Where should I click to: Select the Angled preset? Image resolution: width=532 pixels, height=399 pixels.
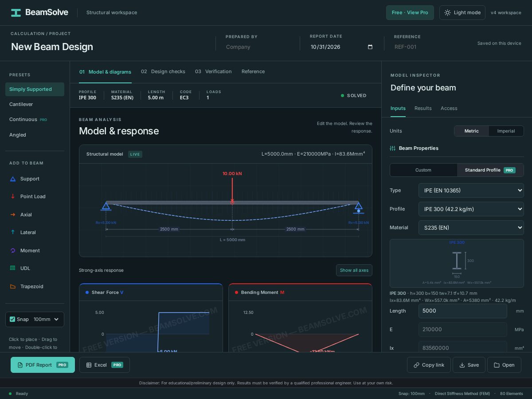click(35, 135)
